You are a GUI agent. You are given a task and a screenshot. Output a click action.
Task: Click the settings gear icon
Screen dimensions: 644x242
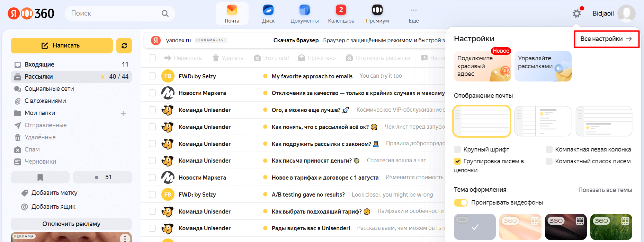pyautogui.click(x=577, y=14)
